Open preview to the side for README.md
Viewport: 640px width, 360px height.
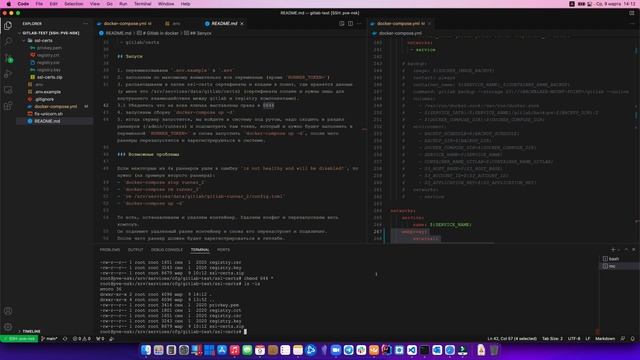[342, 24]
